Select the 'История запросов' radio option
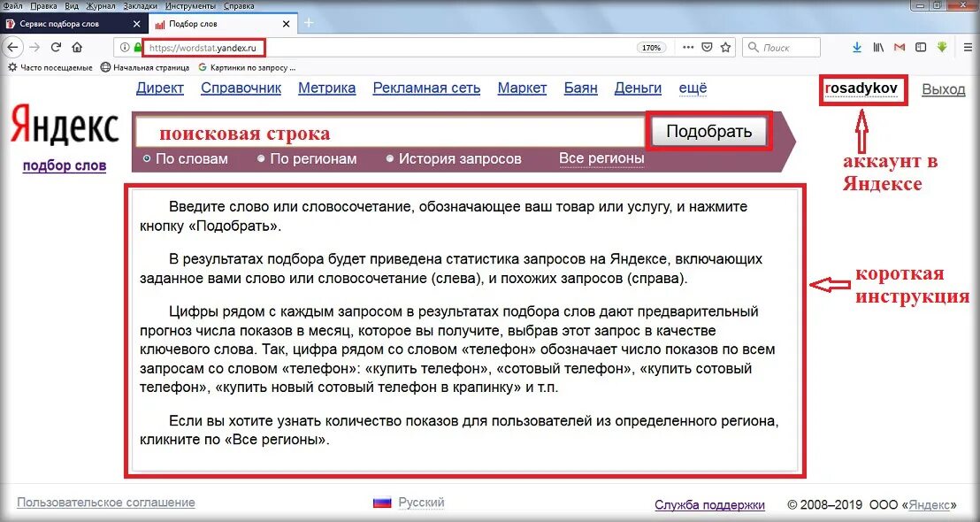980x522 pixels. click(390, 158)
